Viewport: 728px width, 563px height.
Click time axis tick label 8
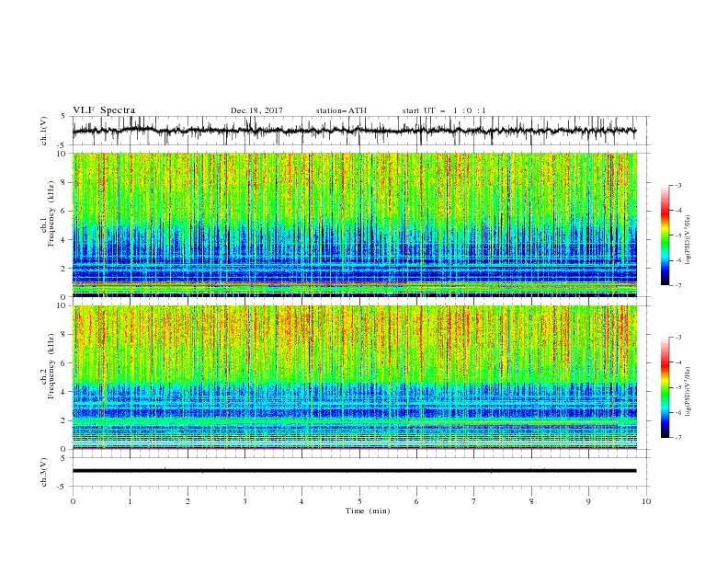tap(531, 501)
